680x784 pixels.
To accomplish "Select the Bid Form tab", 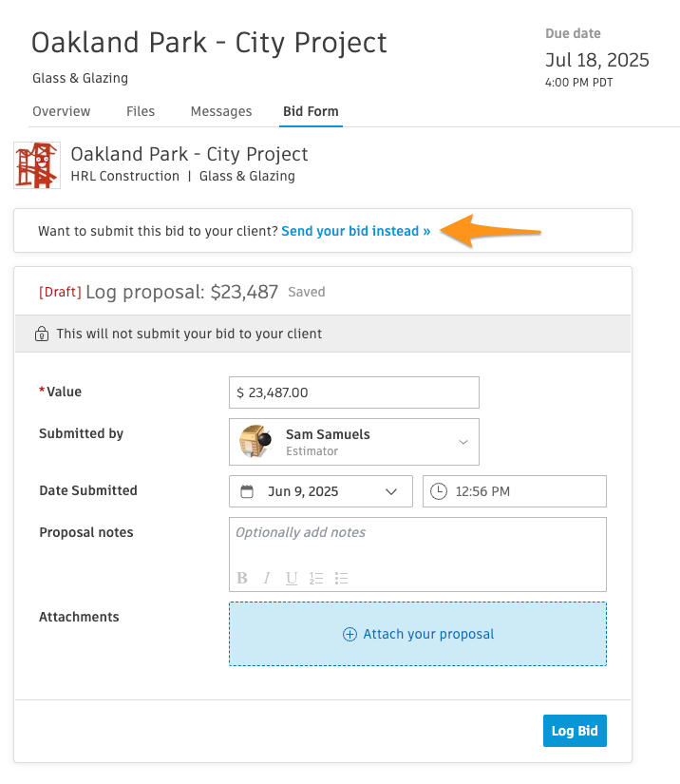I will [x=311, y=111].
